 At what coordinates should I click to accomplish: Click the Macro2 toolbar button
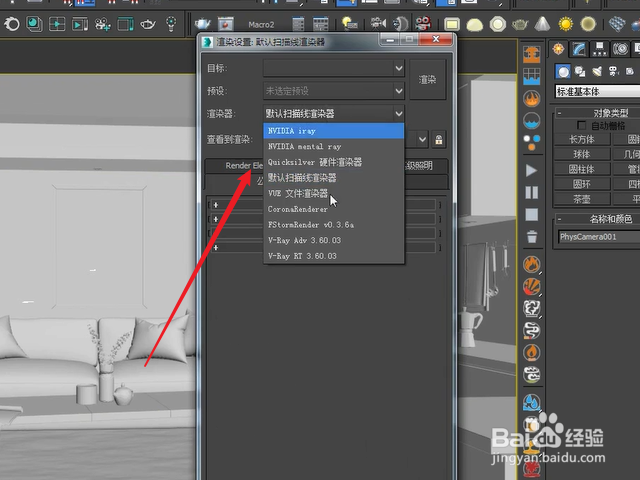click(x=261, y=24)
